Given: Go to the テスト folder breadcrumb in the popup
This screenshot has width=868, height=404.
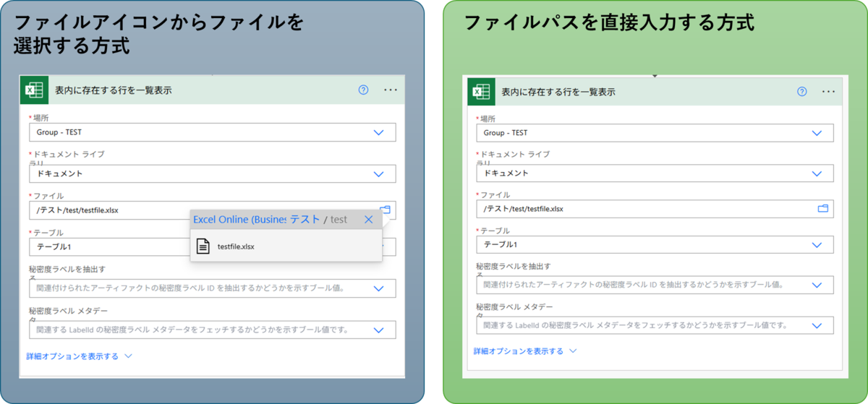Looking at the screenshot, I should (305, 220).
